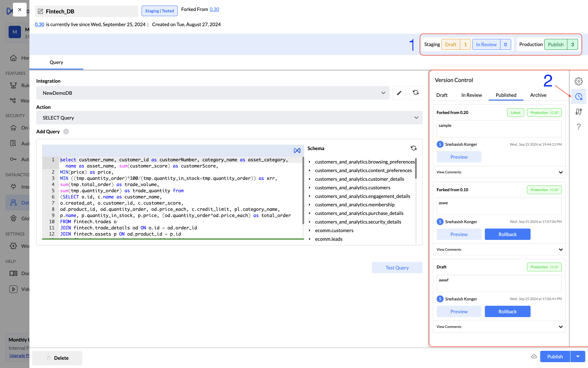
Task: Click the Add Query info icon
Action: click(66, 132)
